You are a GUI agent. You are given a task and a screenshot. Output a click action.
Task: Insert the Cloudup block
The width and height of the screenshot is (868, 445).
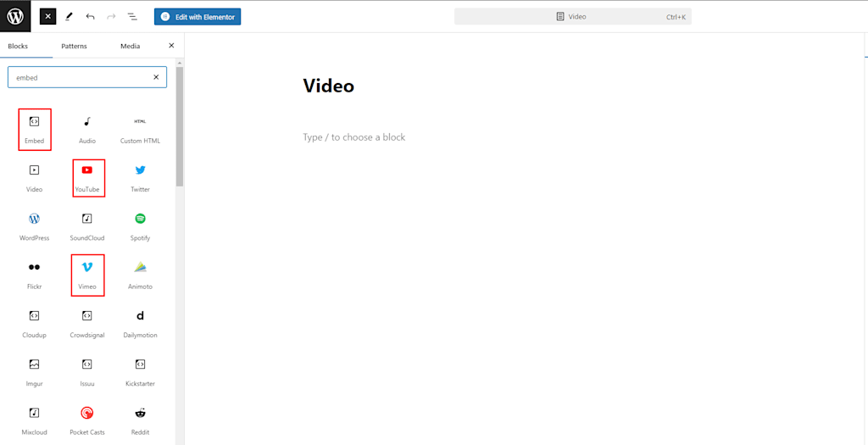(x=34, y=324)
